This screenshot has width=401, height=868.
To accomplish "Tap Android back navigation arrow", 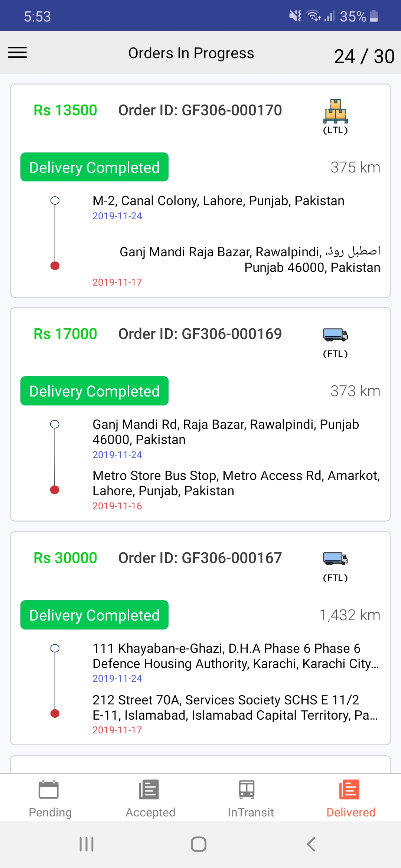I will [x=311, y=844].
